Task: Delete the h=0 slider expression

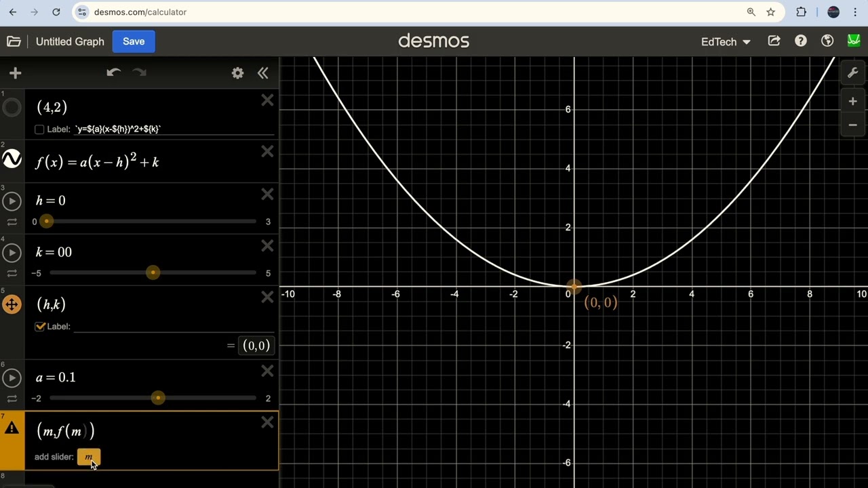Action: tap(267, 195)
